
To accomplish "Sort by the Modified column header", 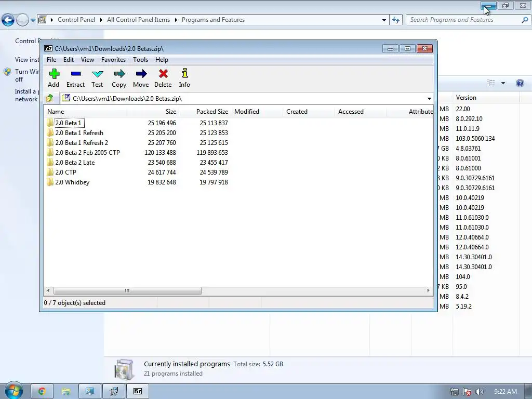I will 257,112.
